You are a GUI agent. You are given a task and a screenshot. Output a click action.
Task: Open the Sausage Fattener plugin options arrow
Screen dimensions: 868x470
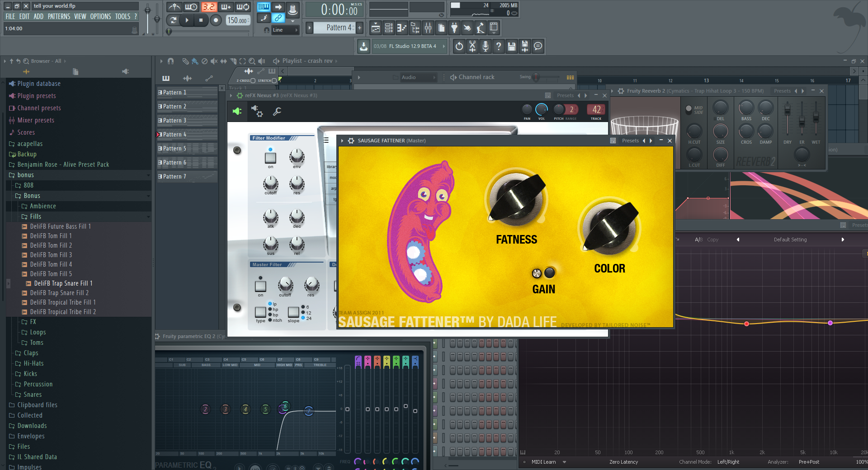point(342,141)
